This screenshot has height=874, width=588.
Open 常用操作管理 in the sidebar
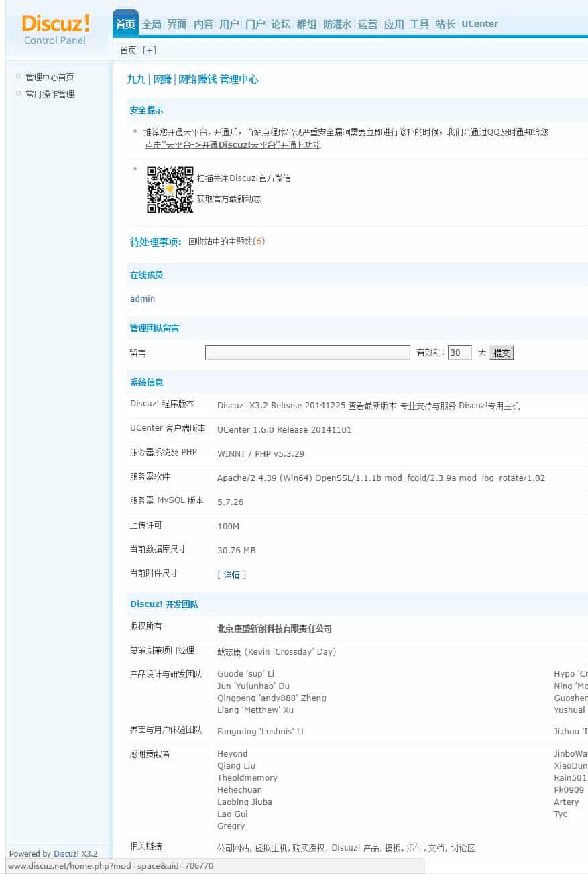(x=50, y=94)
